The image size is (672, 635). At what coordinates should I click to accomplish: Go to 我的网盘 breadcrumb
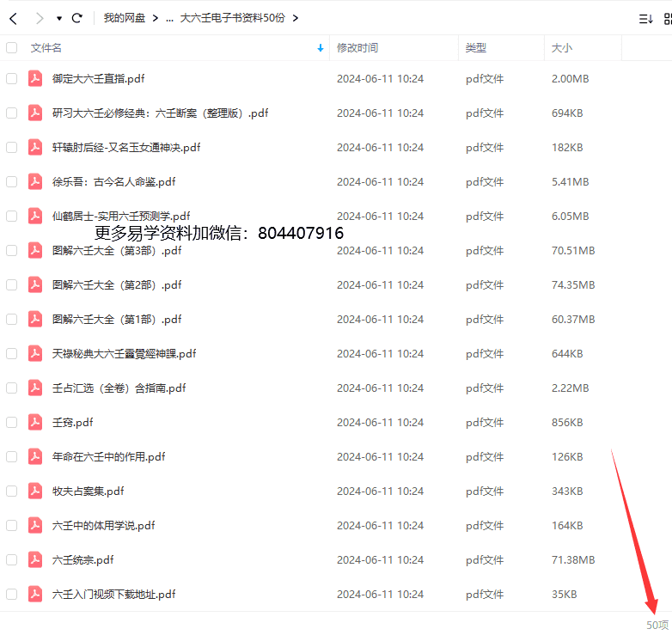[x=125, y=18]
